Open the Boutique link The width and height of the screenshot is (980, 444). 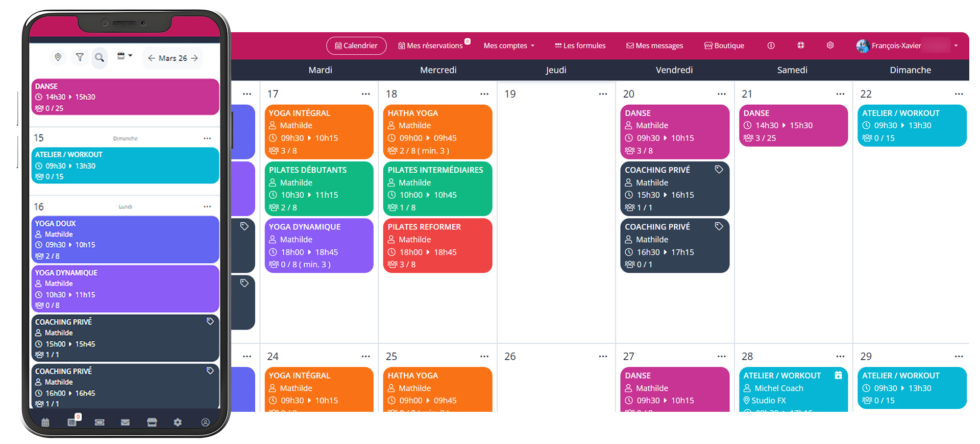724,45
